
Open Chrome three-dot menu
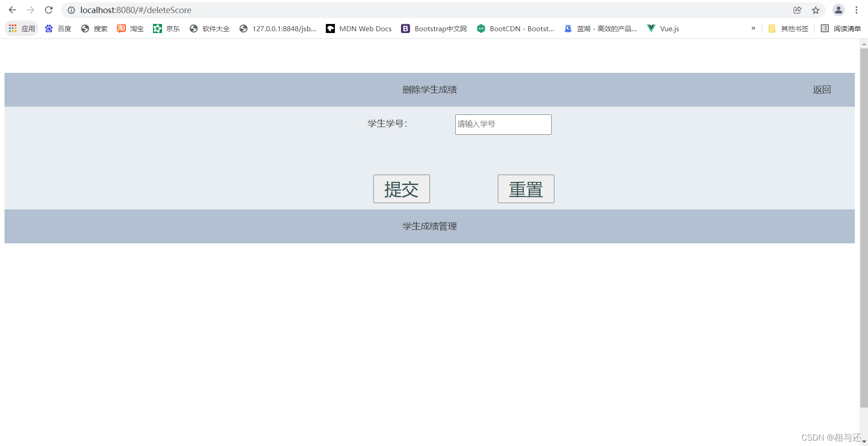(856, 10)
